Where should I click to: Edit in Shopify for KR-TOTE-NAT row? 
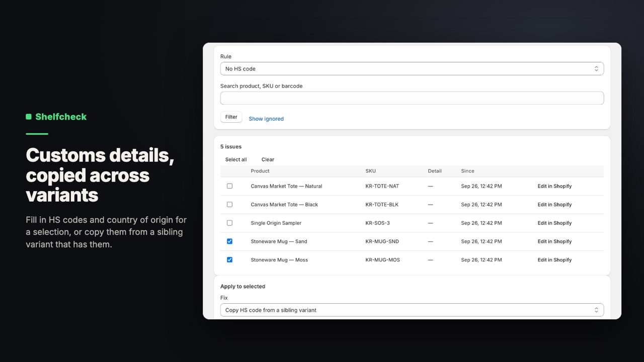(x=554, y=186)
